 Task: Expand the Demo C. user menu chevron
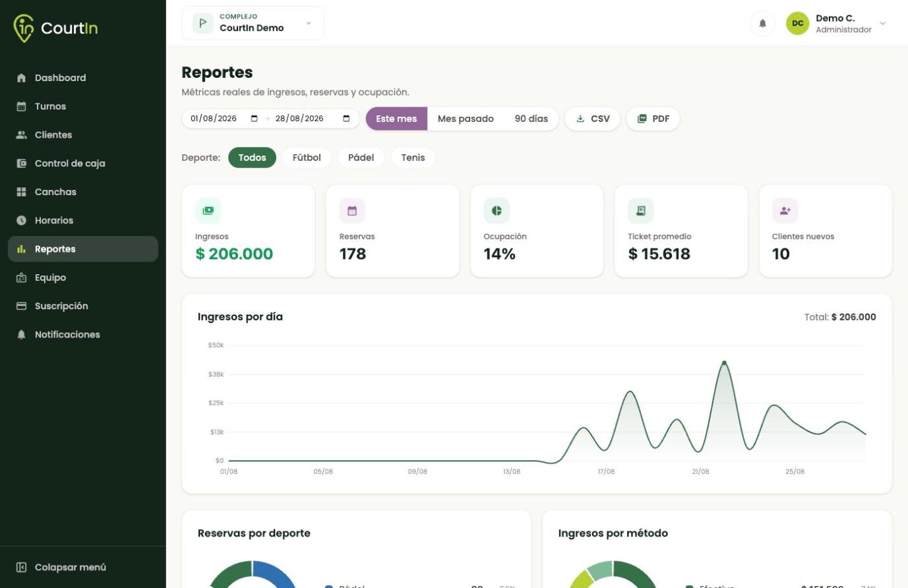883,24
